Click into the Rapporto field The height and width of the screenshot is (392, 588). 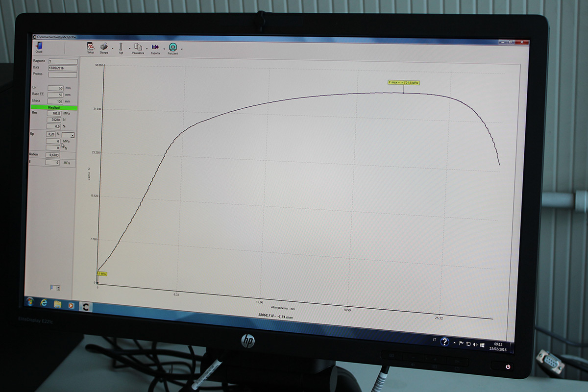(62, 61)
